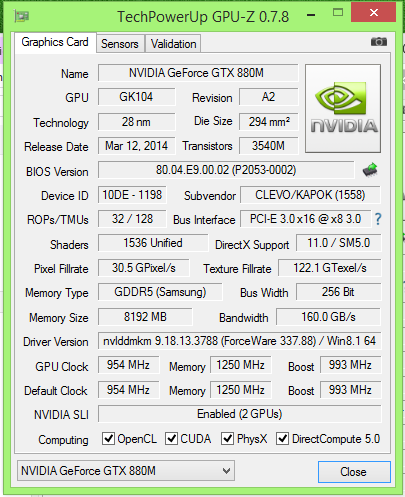This screenshot has height=497, width=405.
Task: Click the BIOS save chip icon
Action: click(x=370, y=170)
